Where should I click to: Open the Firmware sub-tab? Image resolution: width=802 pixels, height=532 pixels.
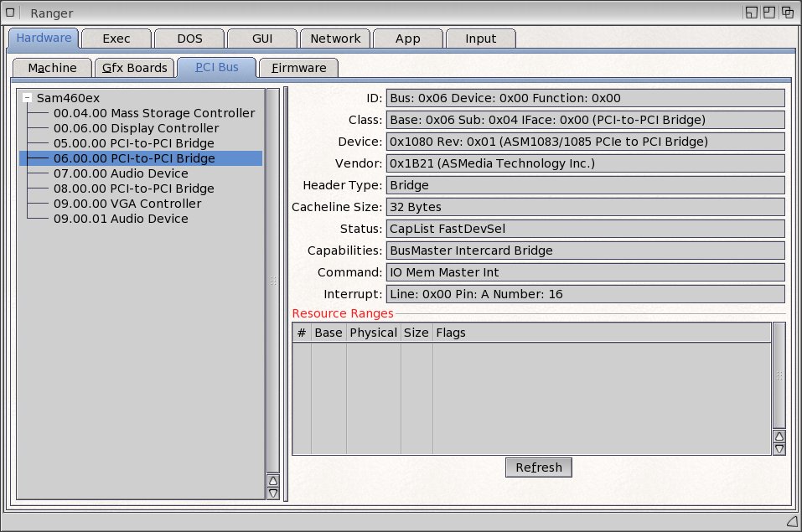click(298, 68)
